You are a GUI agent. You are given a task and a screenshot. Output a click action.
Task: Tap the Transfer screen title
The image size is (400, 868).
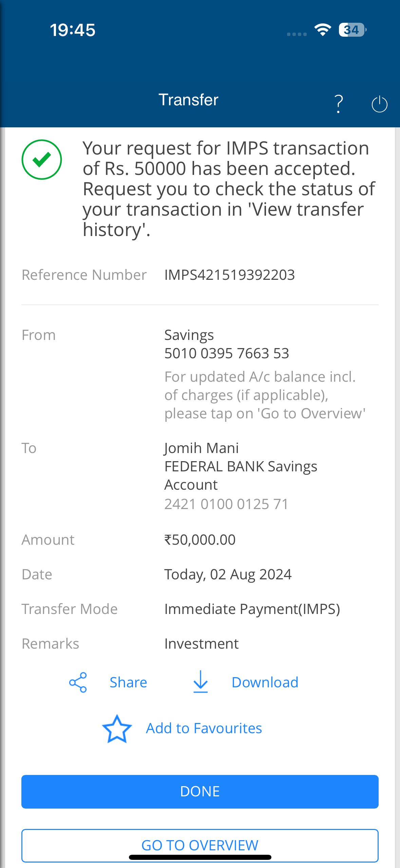[x=188, y=100]
